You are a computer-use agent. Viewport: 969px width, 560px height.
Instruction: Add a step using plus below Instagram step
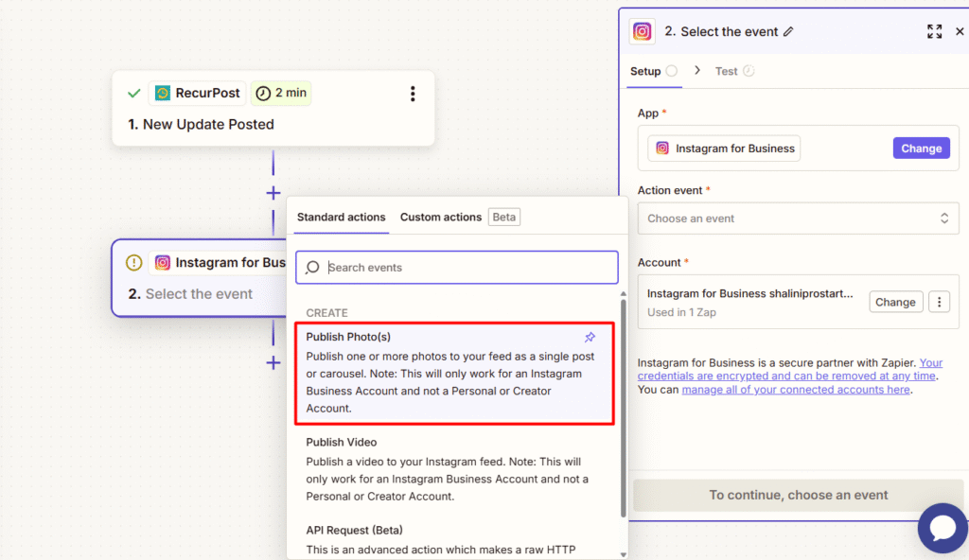(x=273, y=363)
